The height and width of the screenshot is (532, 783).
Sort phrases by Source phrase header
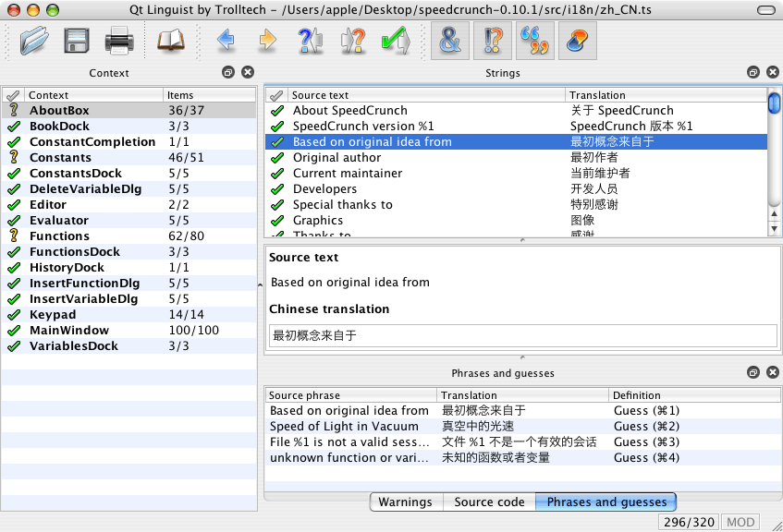pos(351,395)
